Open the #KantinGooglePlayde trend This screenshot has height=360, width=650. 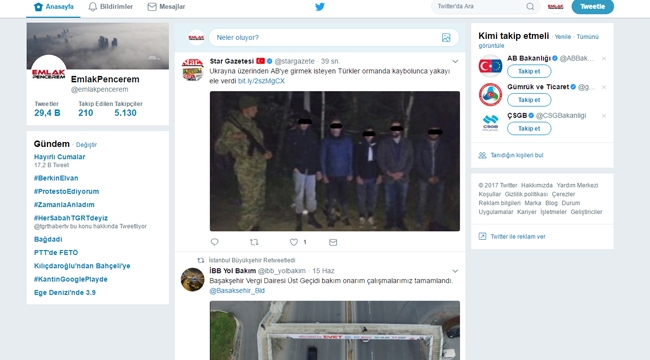70,279
